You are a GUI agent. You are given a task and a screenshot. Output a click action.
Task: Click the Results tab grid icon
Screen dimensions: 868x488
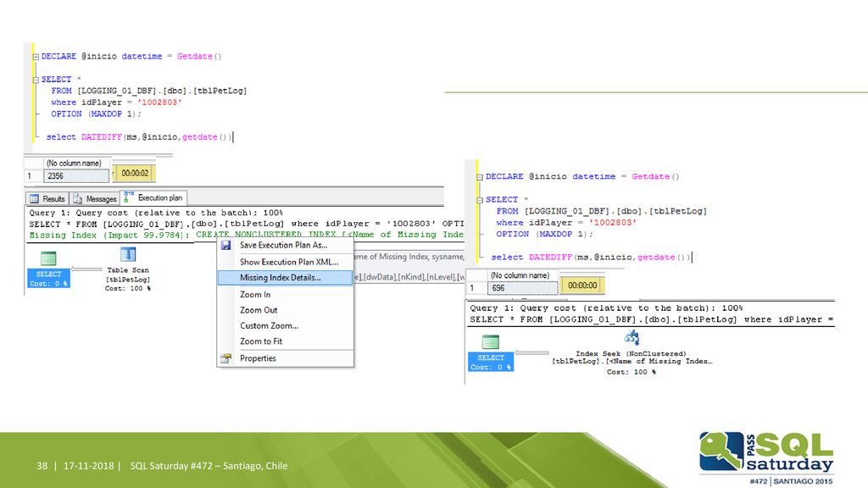click(34, 198)
